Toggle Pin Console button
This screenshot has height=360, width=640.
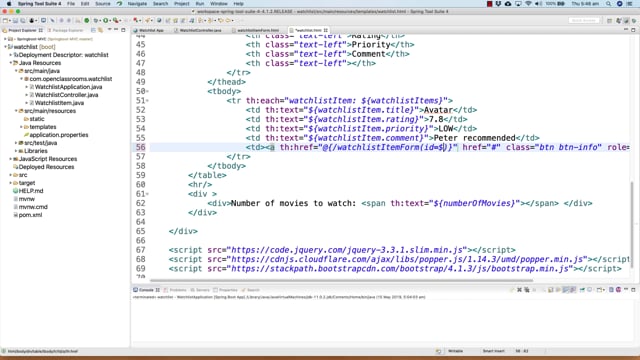click(582, 290)
